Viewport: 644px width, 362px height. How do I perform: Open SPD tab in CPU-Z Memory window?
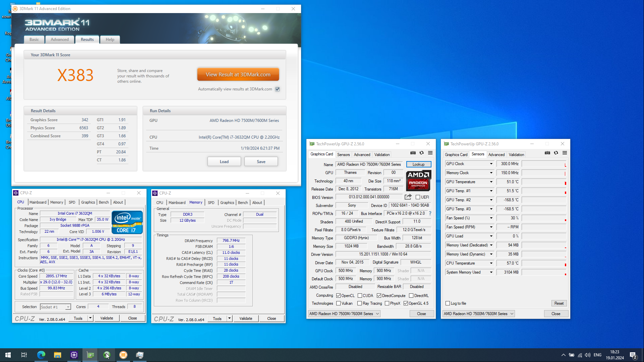click(211, 203)
